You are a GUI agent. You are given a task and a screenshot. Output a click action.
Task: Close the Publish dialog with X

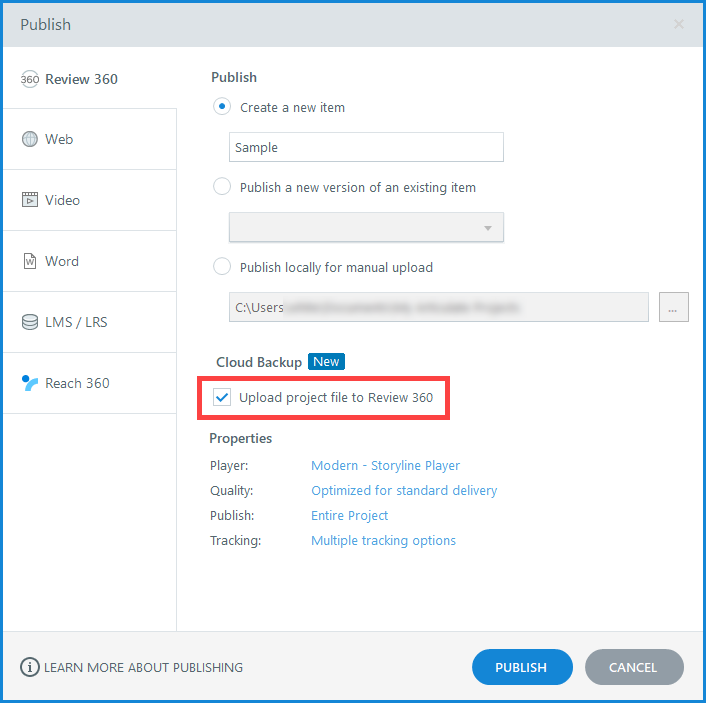coord(679,24)
